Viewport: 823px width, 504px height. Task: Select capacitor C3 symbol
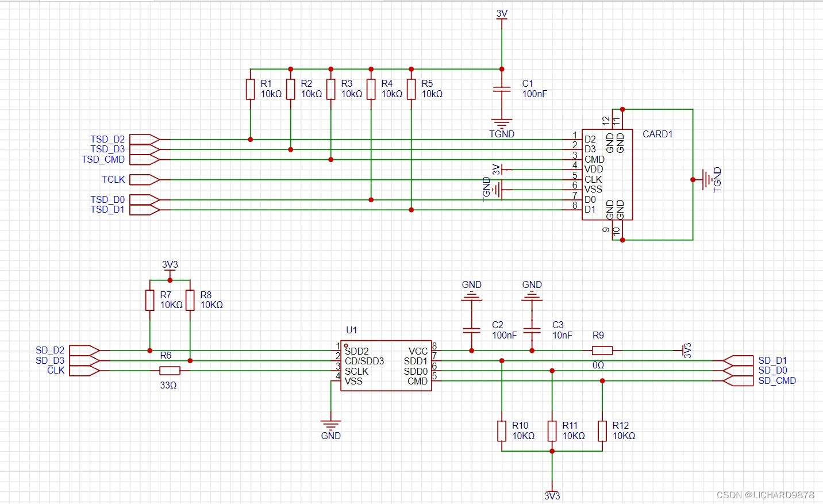(532, 330)
